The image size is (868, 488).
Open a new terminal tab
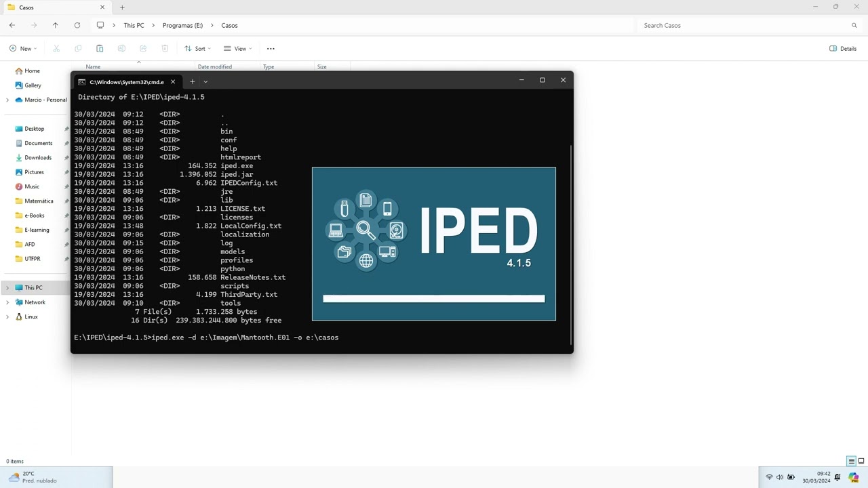(192, 82)
